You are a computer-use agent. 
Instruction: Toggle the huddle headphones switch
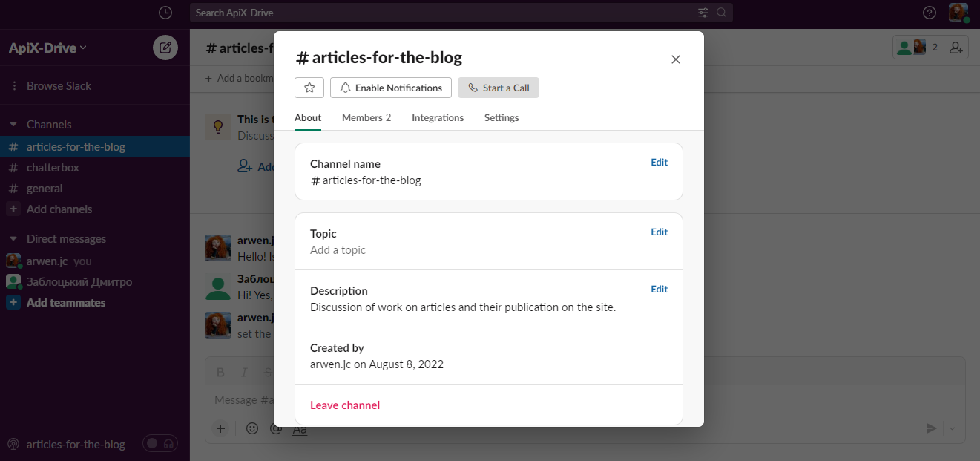click(160, 444)
